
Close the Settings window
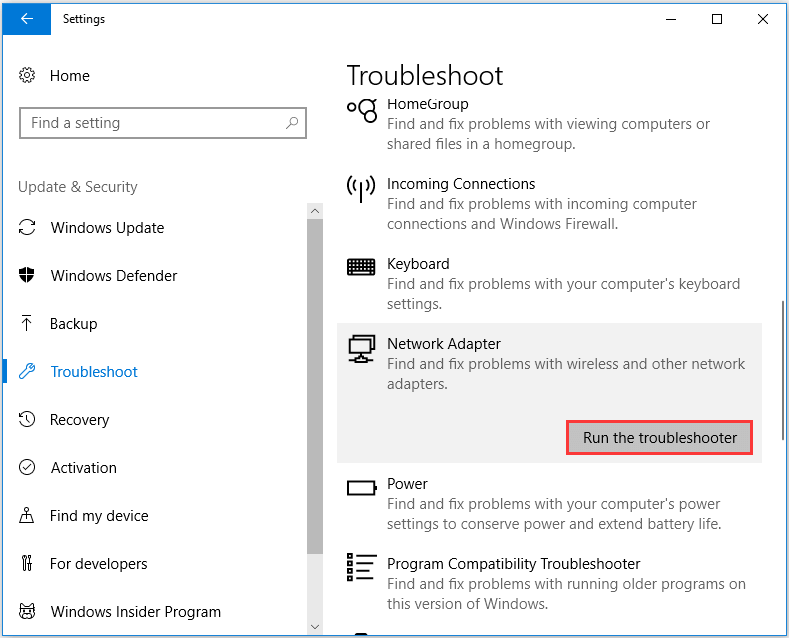coord(762,19)
